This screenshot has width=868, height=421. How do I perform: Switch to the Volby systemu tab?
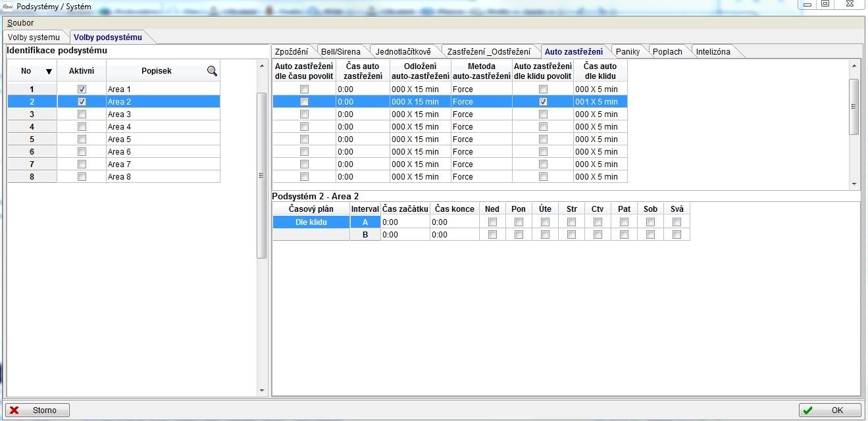34,37
